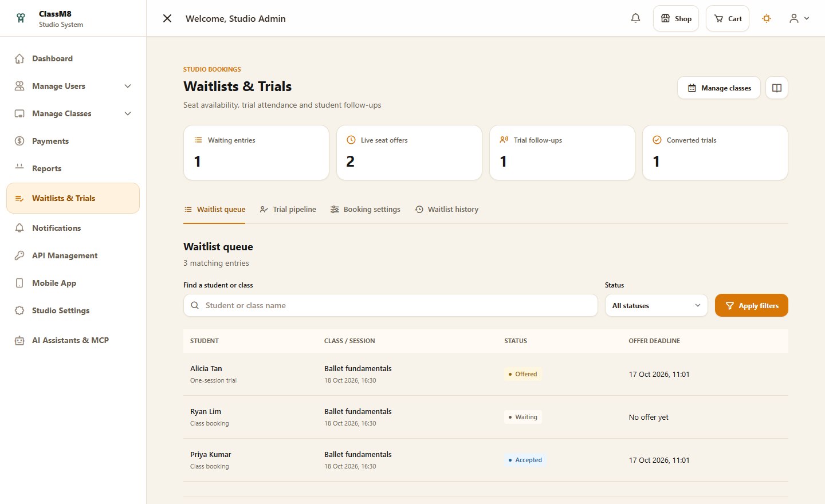Open Notifications in the sidebar
Screen dimensions: 825x504
coord(73,228)
